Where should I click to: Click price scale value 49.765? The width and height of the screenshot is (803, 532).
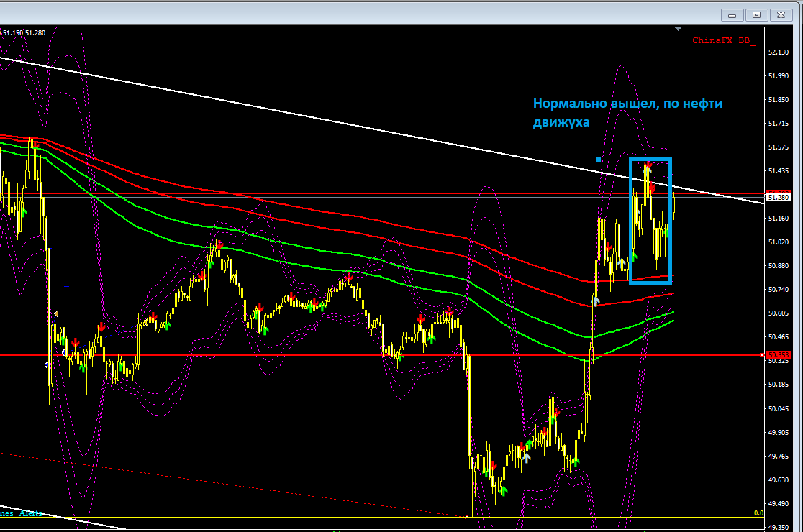tap(779, 457)
